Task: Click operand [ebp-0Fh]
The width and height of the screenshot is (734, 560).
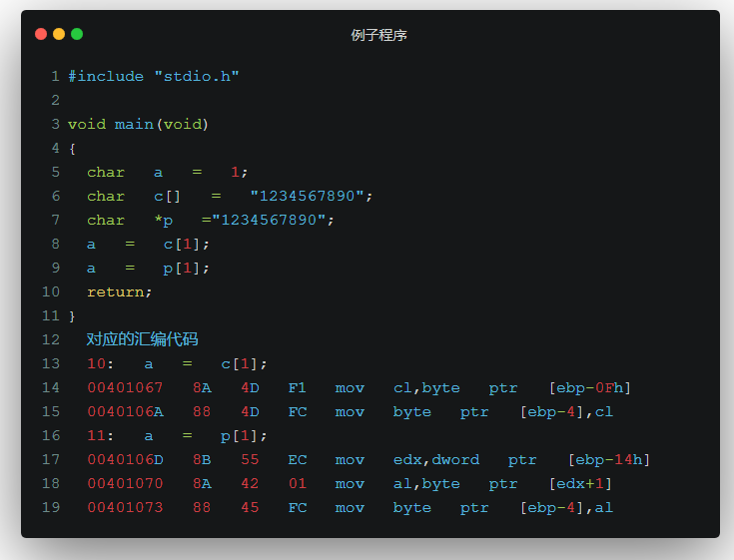Action: [590, 388]
